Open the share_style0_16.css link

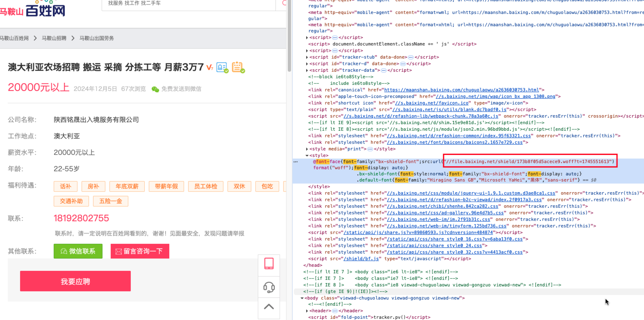[x=455, y=239]
